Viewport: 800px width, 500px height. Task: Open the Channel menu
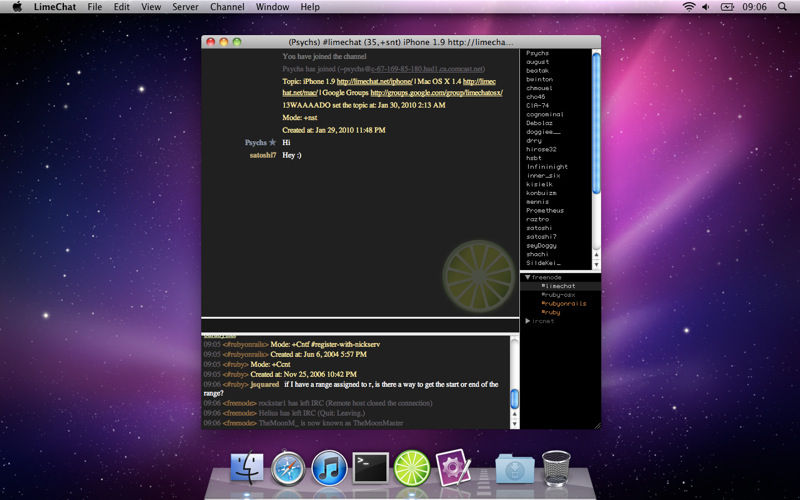[227, 7]
